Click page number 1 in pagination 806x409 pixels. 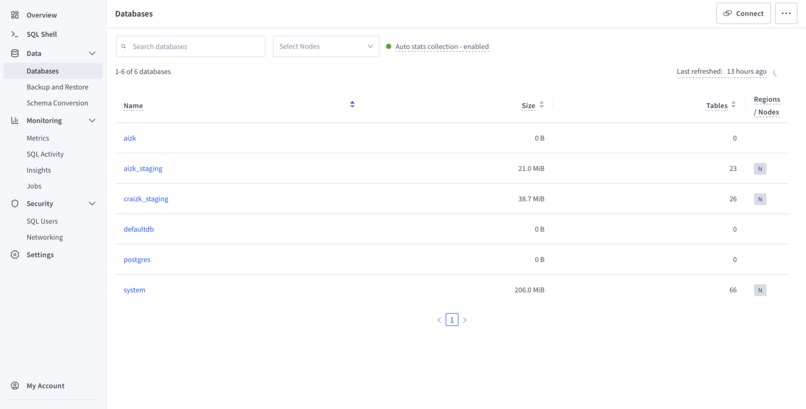[452, 320]
